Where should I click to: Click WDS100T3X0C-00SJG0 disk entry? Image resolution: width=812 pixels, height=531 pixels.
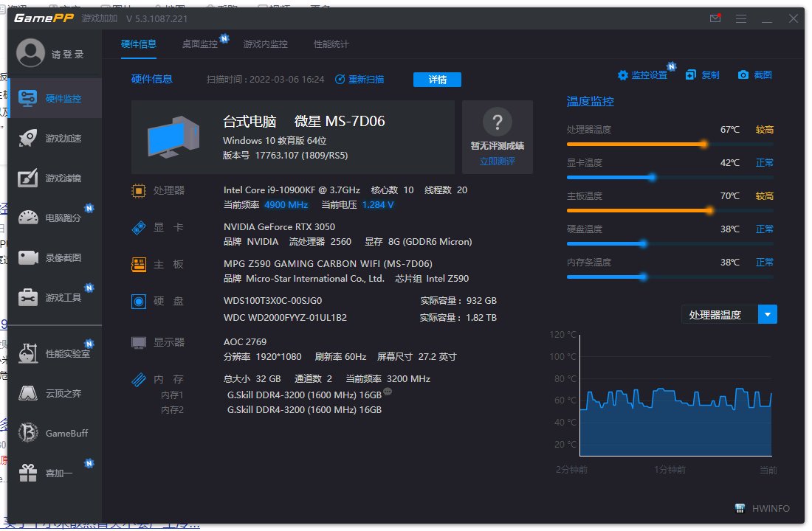tap(273, 301)
